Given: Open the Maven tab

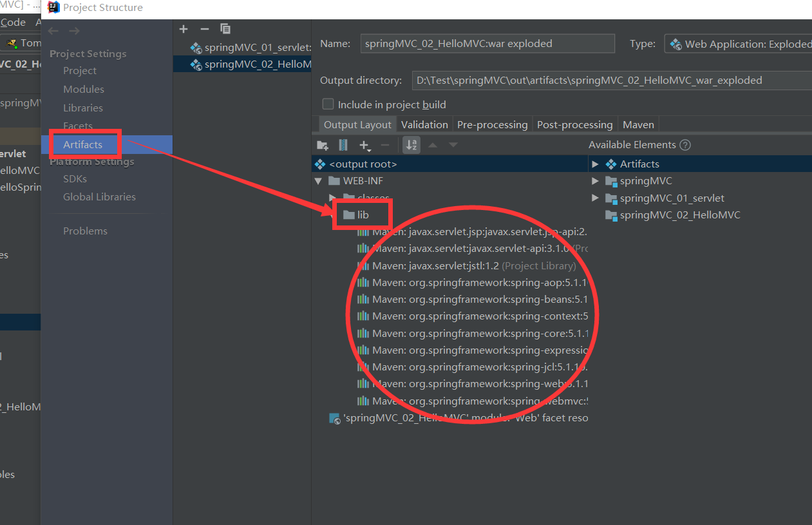Looking at the screenshot, I should coord(638,124).
